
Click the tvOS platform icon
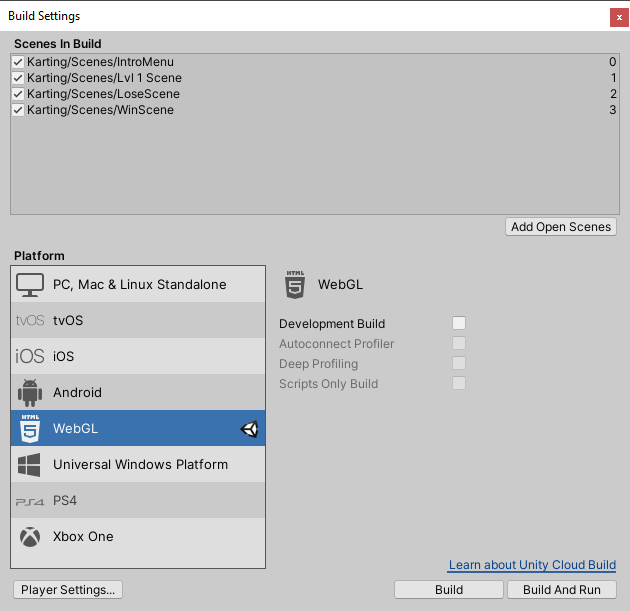(x=30, y=321)
